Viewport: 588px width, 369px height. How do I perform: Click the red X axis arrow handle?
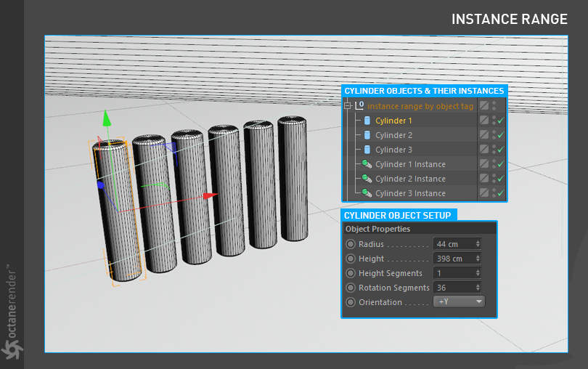(210, 195)
